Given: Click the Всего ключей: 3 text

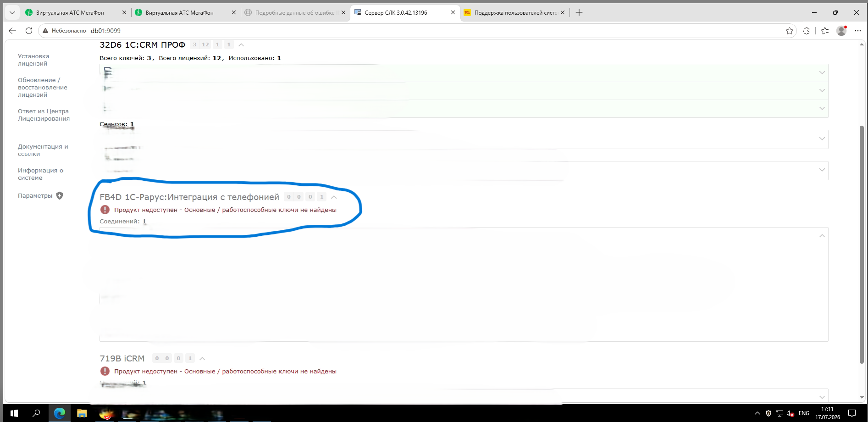Looking at the screenshot, I should tap(126, 58).
